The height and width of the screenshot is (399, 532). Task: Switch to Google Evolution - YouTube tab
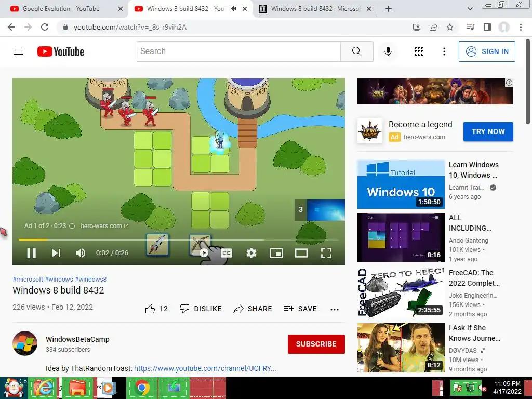(61, 9)
